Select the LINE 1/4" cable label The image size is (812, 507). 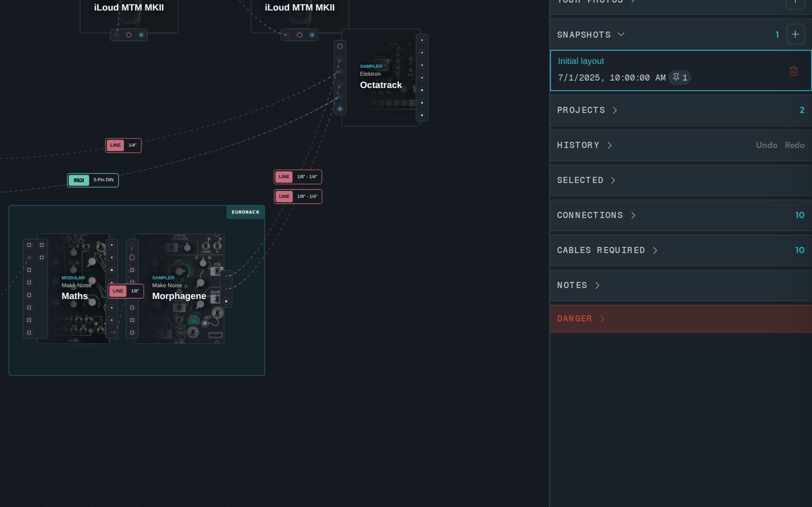tap(123, 145)
